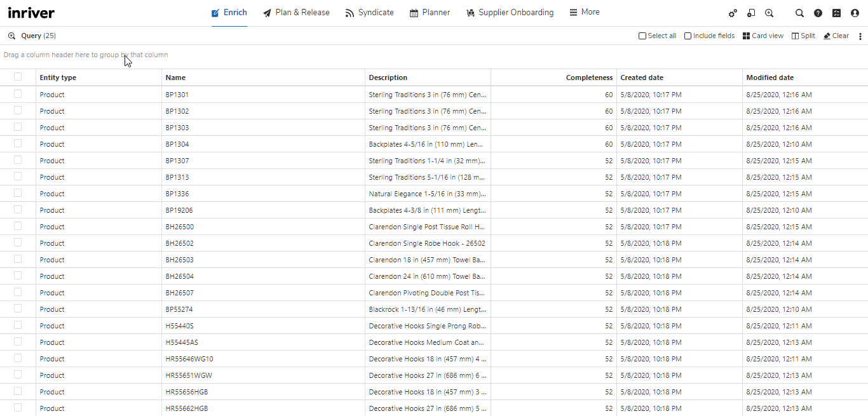This screenshot has height=416, width=868.
Task: Click description starting 'Natural Elegance 1-5/16 in'
Action: tap(428, 194)
